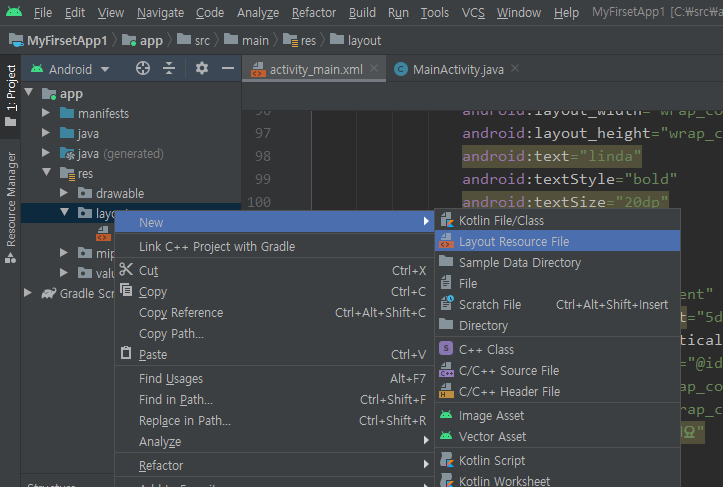Click the C/C++ Source File icon

click(x=446, y=370)
